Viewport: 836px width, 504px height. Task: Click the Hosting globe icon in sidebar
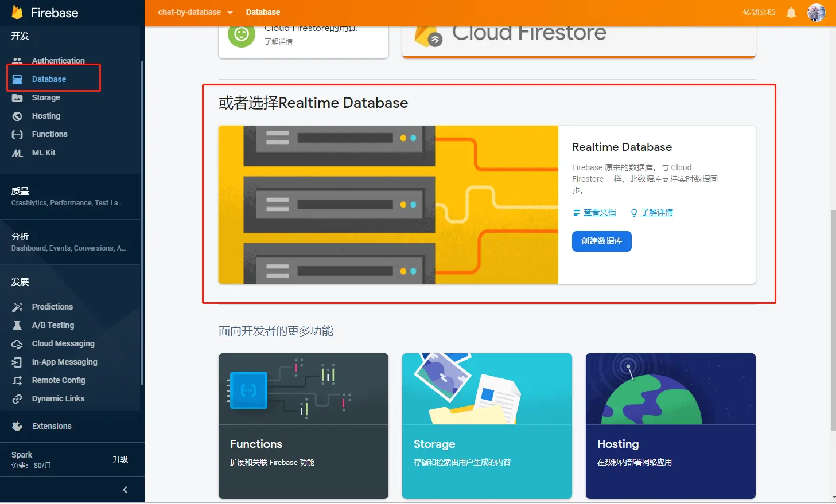pyautogui.click(x=17, y=116)
